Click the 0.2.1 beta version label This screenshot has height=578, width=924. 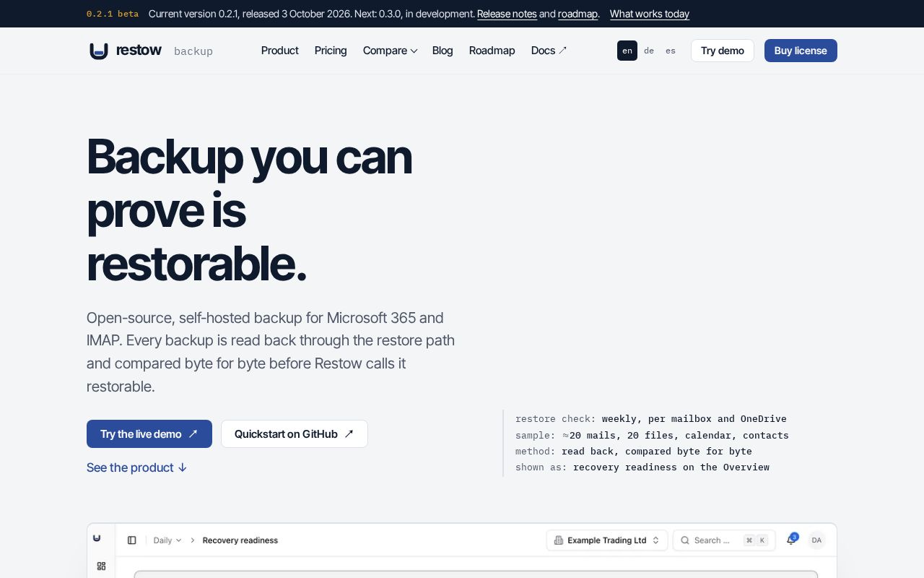113,14
